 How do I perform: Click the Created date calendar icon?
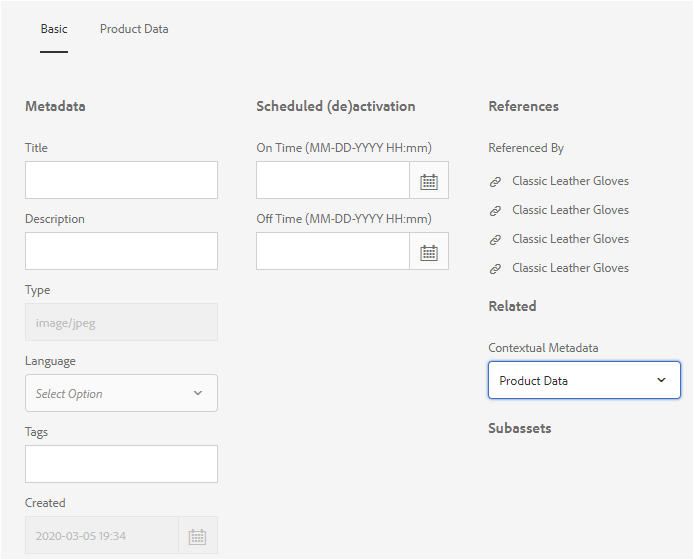pyautogui.click(x=198, y=536)
